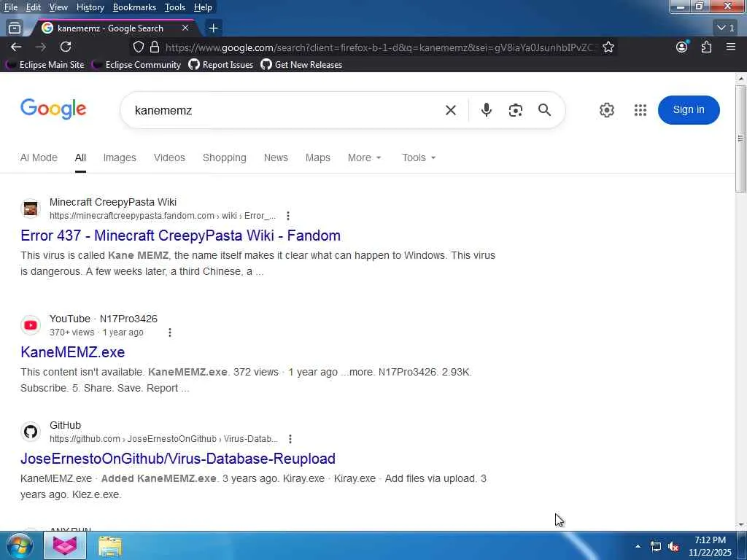Expand the Tools dropdown
The width and height of the screenshot is (747, 560).
(x=419, y=157)
